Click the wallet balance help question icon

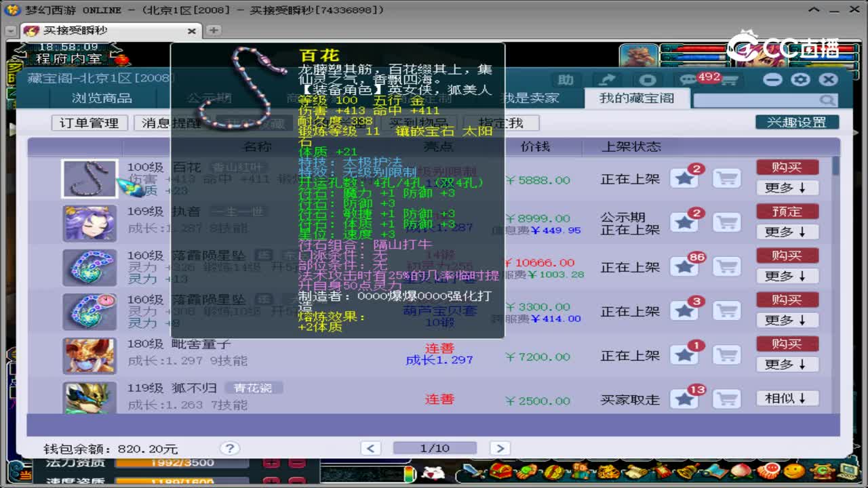pyautogui.click(x=230, y=448)
